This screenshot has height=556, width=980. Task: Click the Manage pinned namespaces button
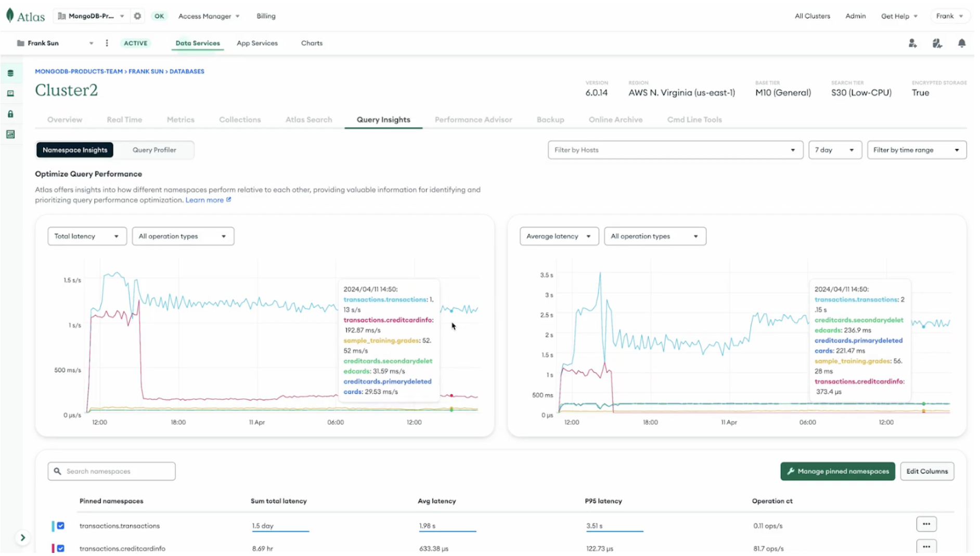point(837,471)
